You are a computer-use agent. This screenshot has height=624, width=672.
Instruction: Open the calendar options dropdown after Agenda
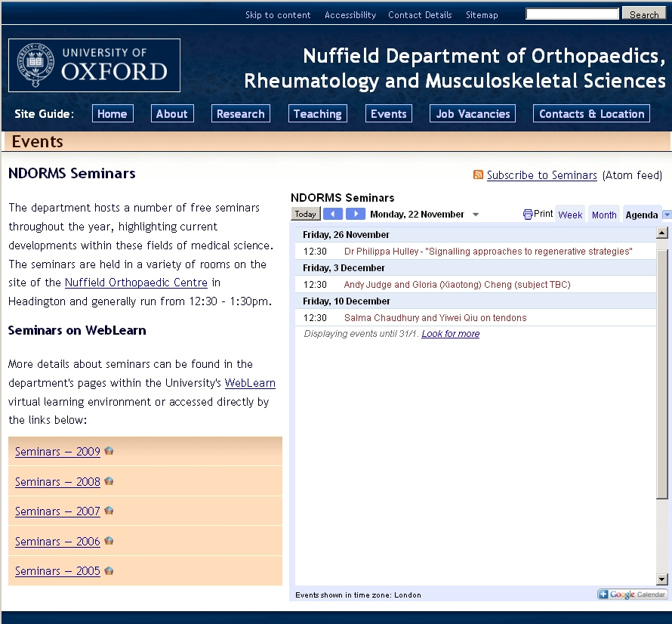pos(667,215)
